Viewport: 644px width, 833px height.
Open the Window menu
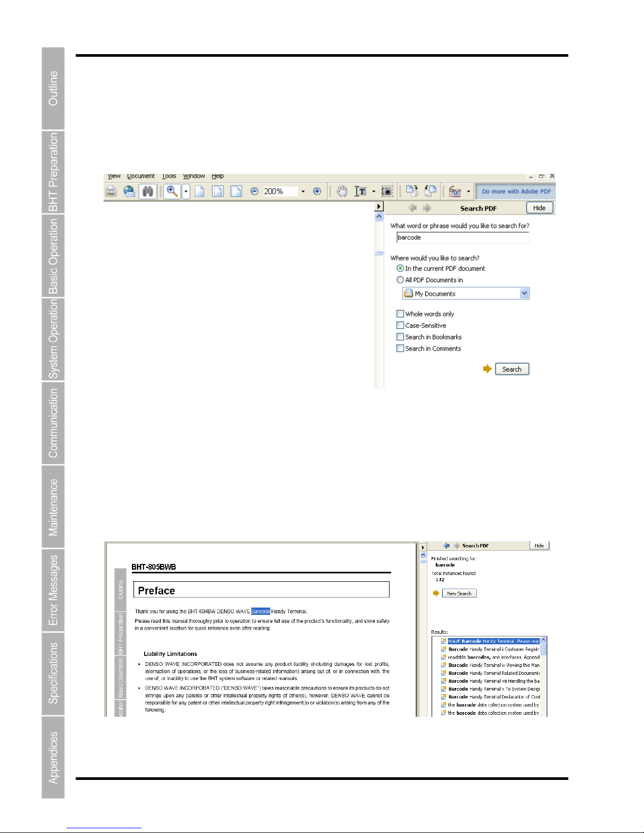[194, 176]
